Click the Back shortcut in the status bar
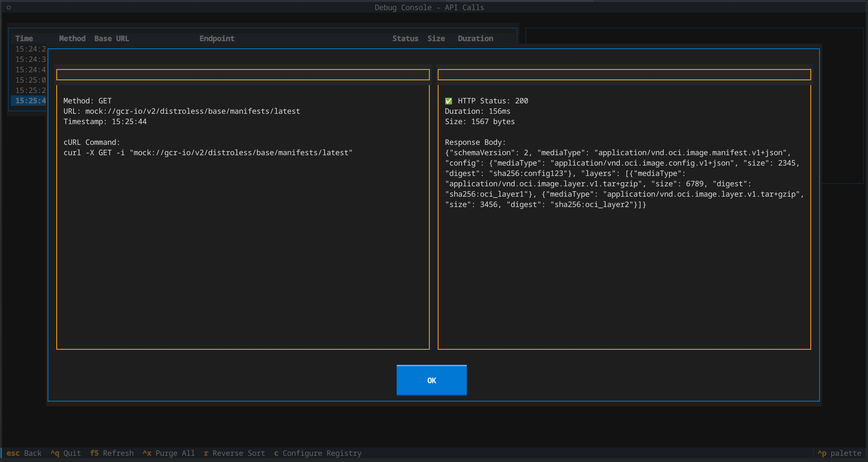Screen dimensions: 868x462 click(24, 453)
